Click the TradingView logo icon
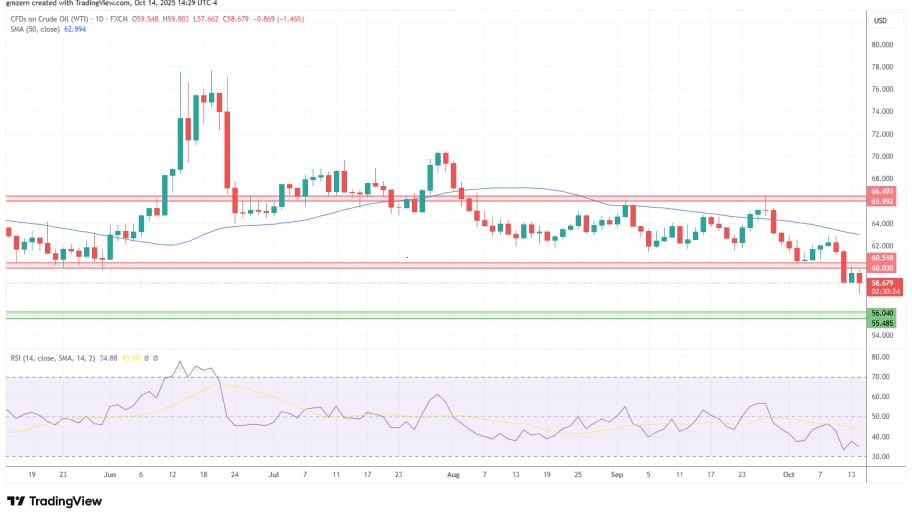The width and height of the screenshot is (912, 513). pyautogui.click(x=16, y=501)
